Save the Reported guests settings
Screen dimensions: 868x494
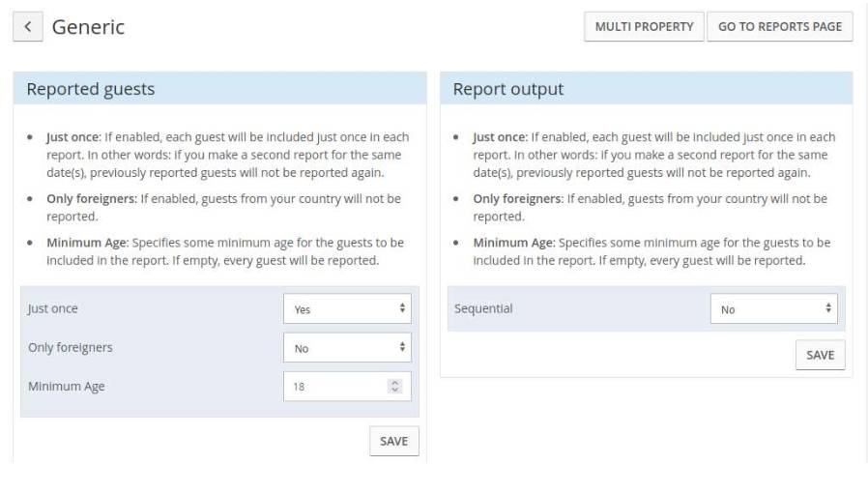pyautogui.click(x=393, y=441)
